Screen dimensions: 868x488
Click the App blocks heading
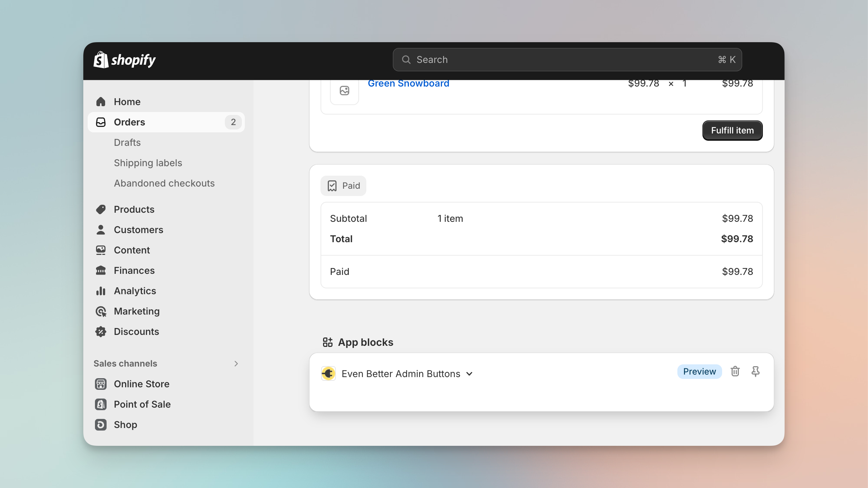pyautogui.click(x=366, y=342)
